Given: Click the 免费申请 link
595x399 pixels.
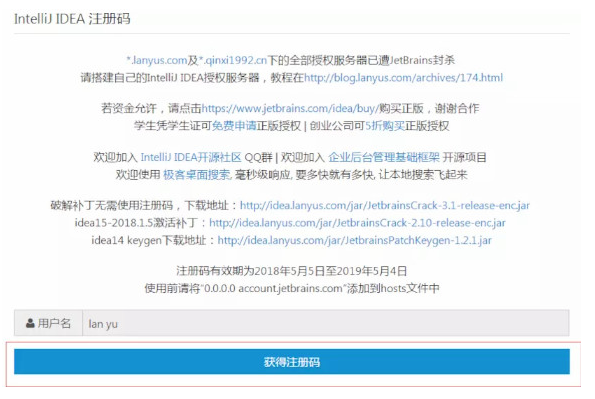Looking at the screenshot, I should pyautogui.click(x=234, y=125).
